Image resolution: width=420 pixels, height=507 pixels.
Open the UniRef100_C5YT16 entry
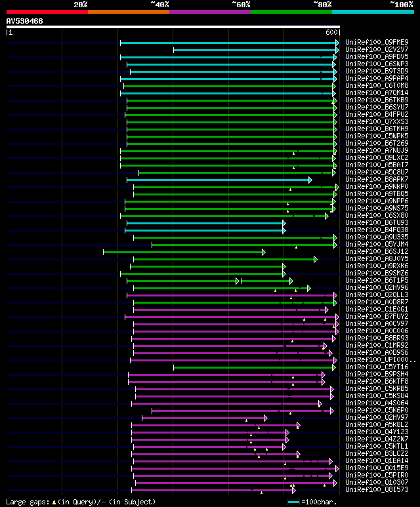pos(377,367)
